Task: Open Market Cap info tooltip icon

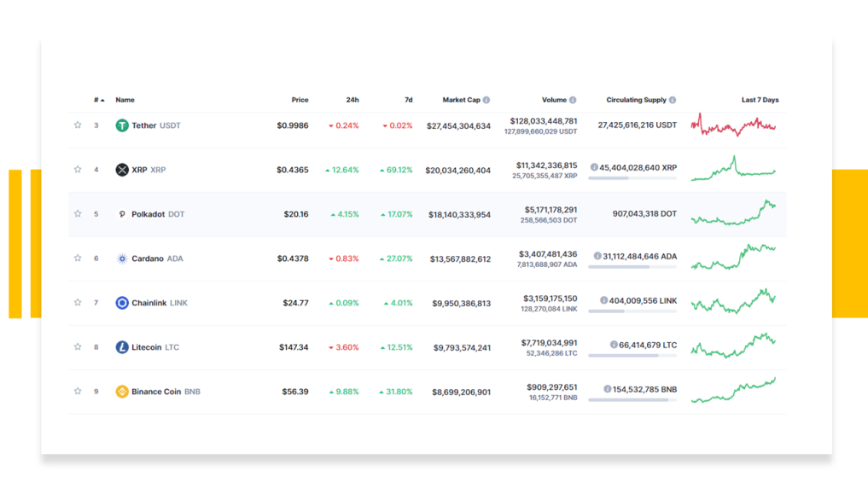Action: click(486, 100)
